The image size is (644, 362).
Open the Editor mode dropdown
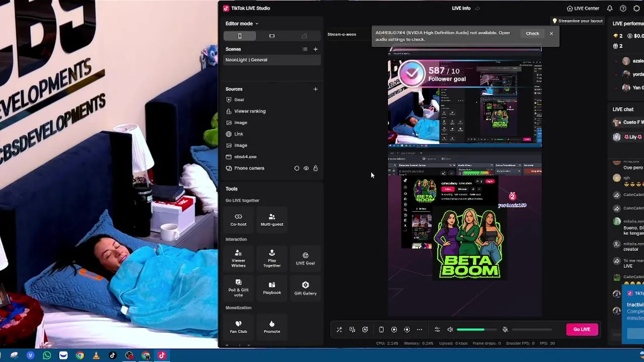tap(242, 24)
